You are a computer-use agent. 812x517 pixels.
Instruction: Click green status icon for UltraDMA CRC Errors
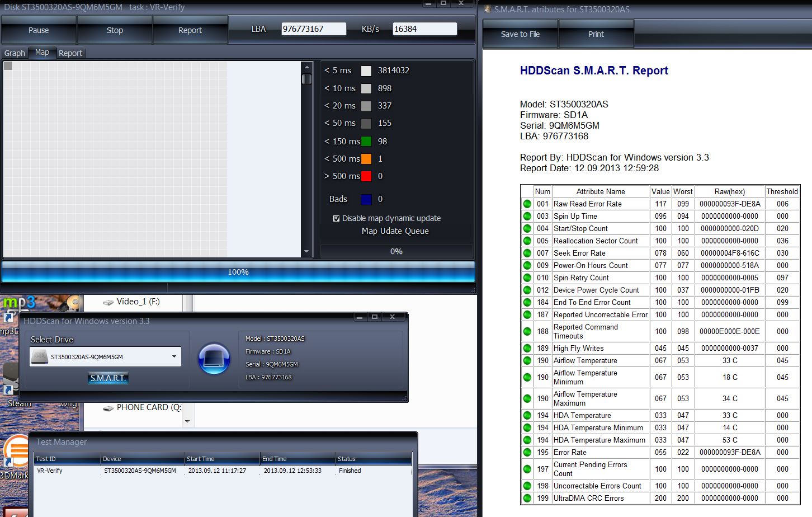527,499
